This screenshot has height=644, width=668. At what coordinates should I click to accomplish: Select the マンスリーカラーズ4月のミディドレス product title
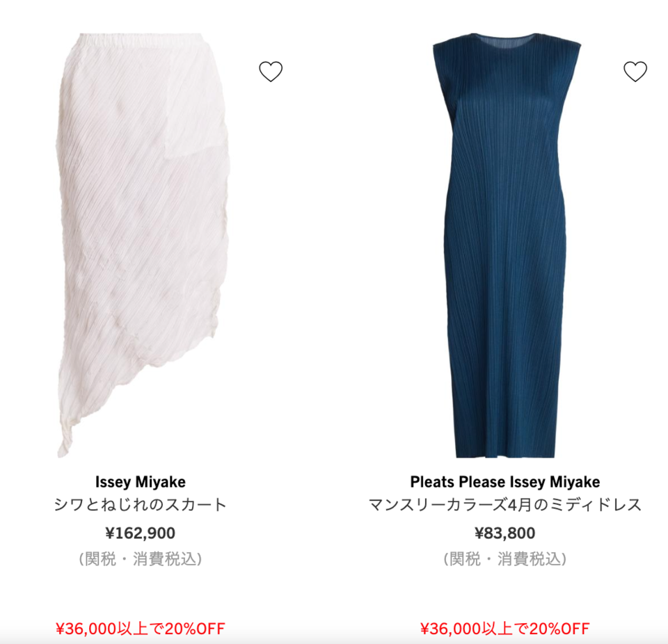pos(505,505)
